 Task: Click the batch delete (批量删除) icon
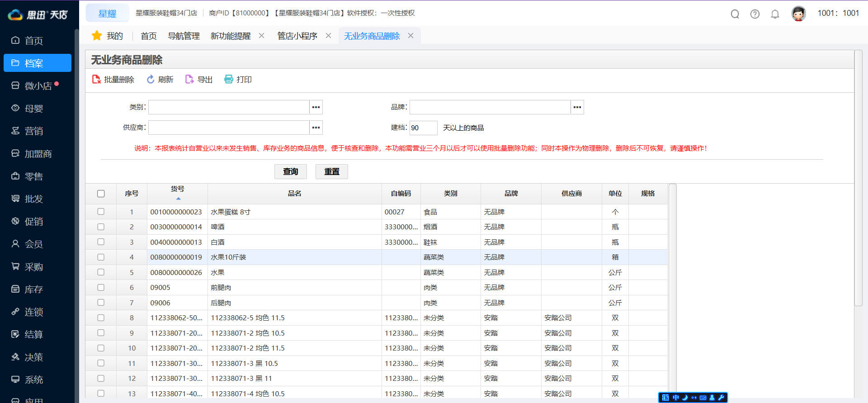[96, 80]
